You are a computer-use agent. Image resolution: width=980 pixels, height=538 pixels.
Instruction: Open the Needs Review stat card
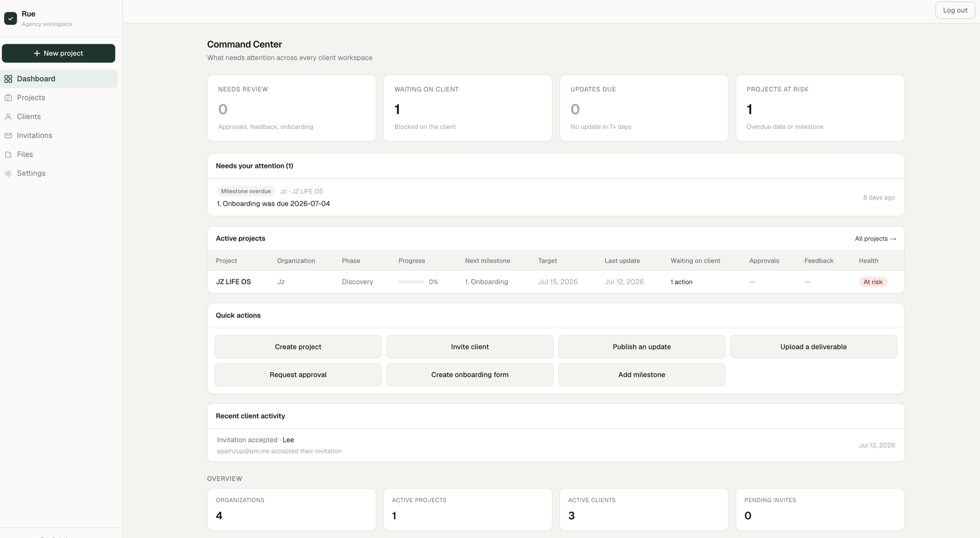click(291, 108)
